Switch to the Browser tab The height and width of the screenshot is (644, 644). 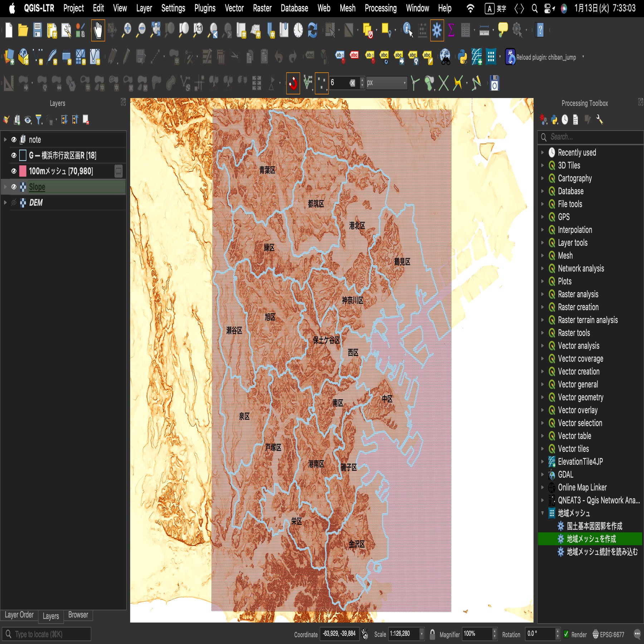click(78, 615)
